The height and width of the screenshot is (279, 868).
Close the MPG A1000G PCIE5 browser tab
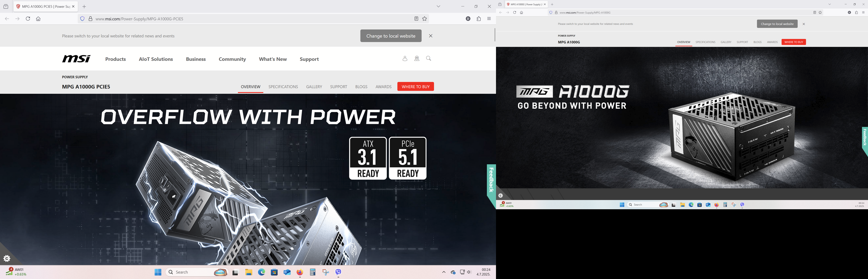(73, 6)
